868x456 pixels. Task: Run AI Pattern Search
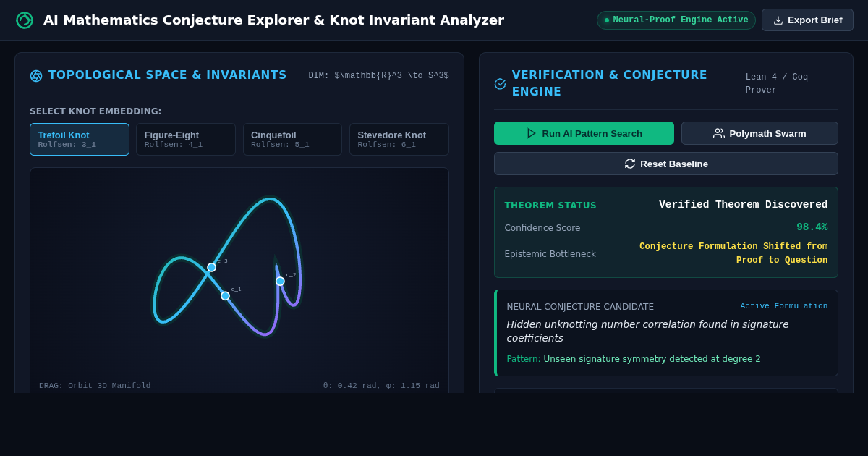584,133
